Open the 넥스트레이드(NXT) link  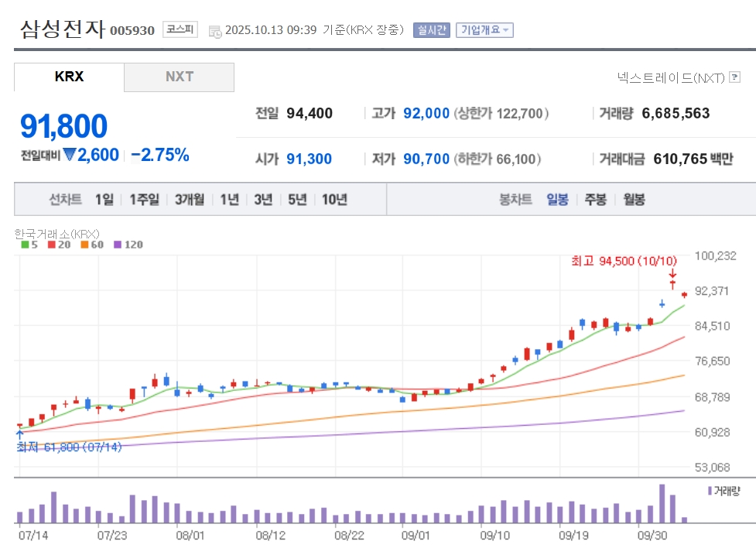670,77
